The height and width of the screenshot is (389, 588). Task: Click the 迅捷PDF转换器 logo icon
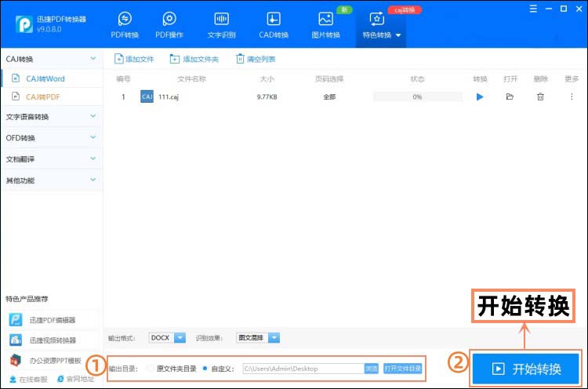coord(24,24)
